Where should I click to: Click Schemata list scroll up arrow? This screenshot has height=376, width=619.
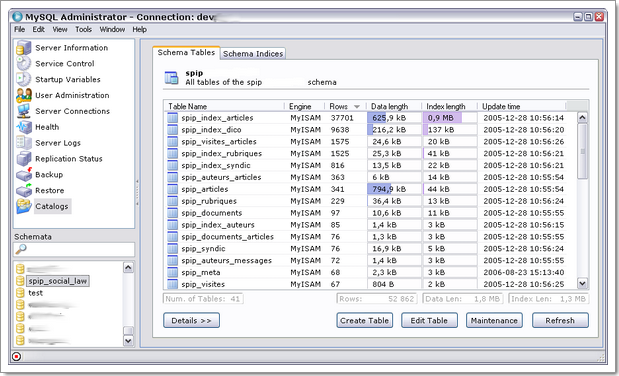point(128,267)
